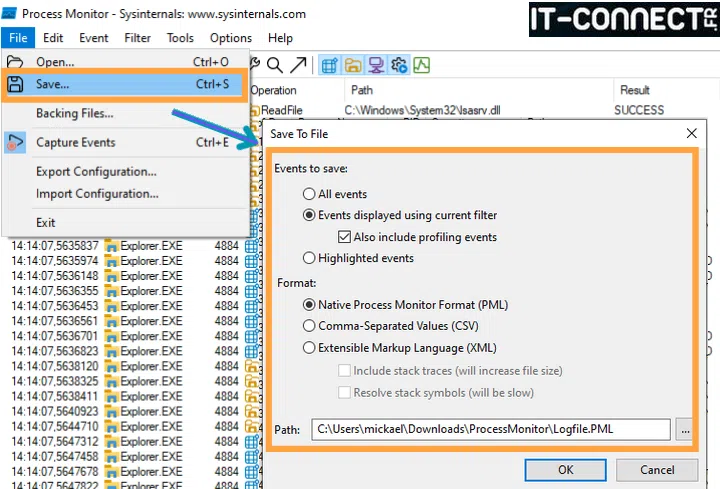Uncheck Also include profiling events
The width and height of the screenshot is (720, 489).
(x=344, y=237)
